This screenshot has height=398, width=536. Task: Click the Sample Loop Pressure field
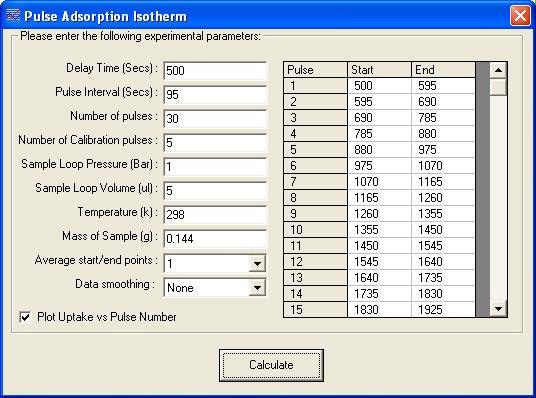click(215, 167)
